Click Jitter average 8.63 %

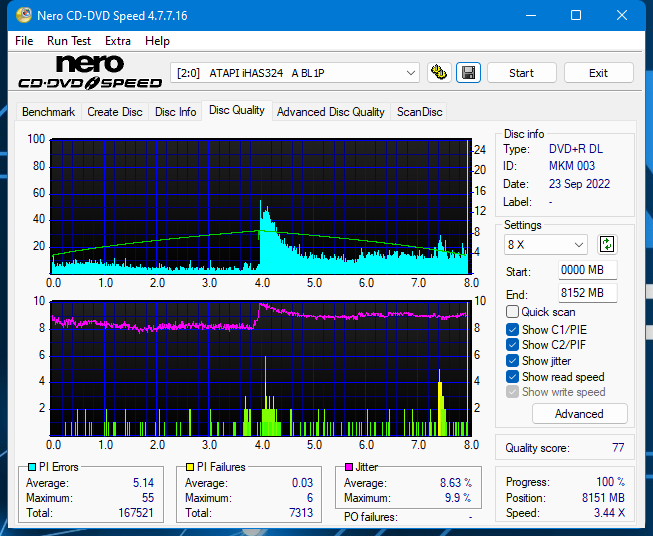[456, 483]
